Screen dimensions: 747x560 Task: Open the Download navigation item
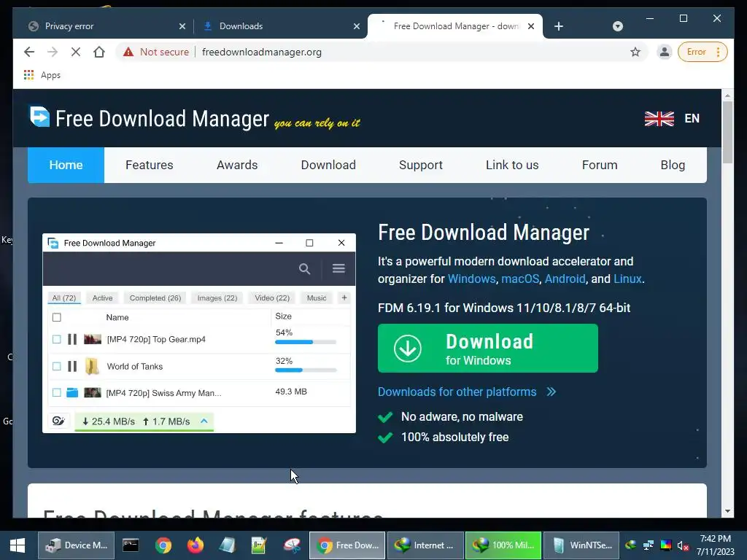pyautogui.click(x=328, y=165)
